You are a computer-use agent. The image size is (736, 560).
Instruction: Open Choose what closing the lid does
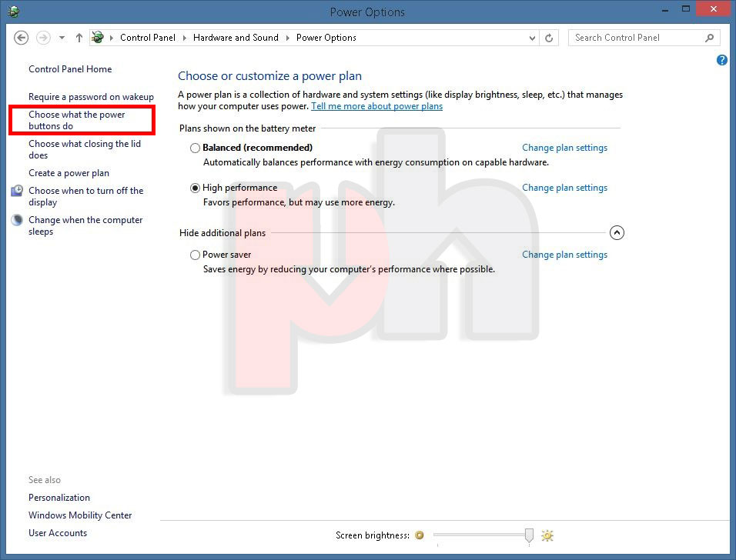pyautogui.click(x=85, y=149)
